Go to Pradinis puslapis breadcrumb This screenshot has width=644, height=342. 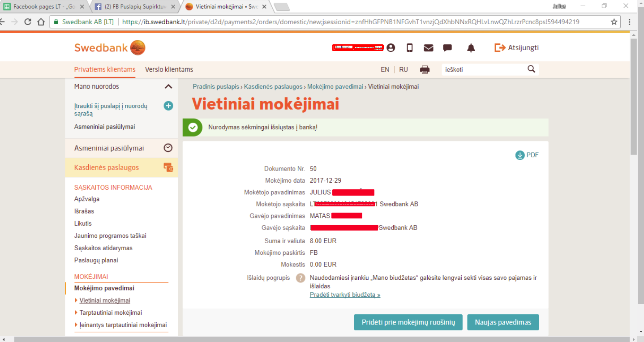216,86
